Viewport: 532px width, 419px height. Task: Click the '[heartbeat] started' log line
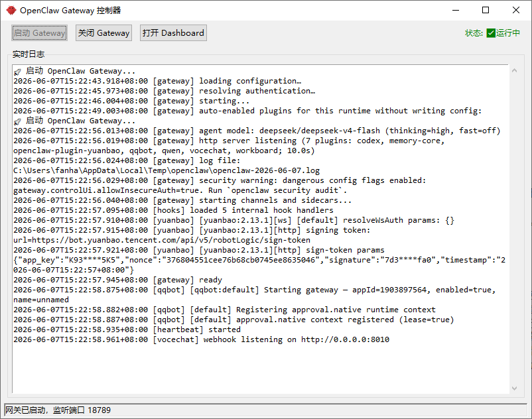[x=127, y=329]
